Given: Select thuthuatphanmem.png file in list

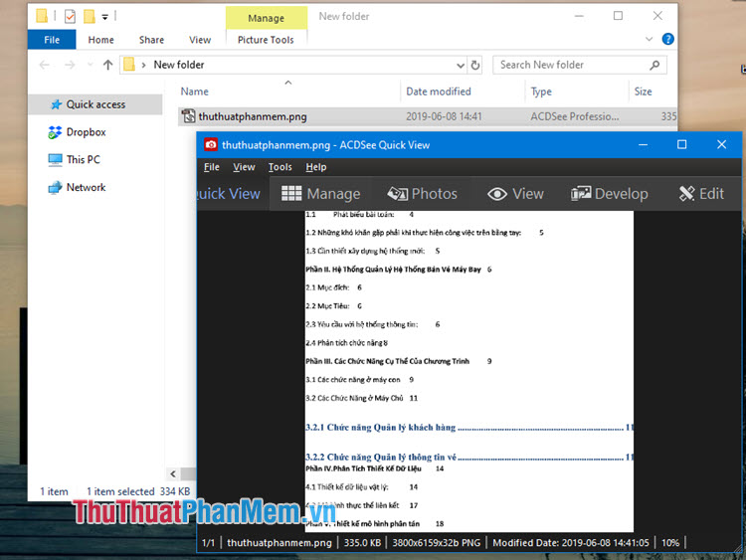Looking at the screenshot, I should click(x=252, y=116).
